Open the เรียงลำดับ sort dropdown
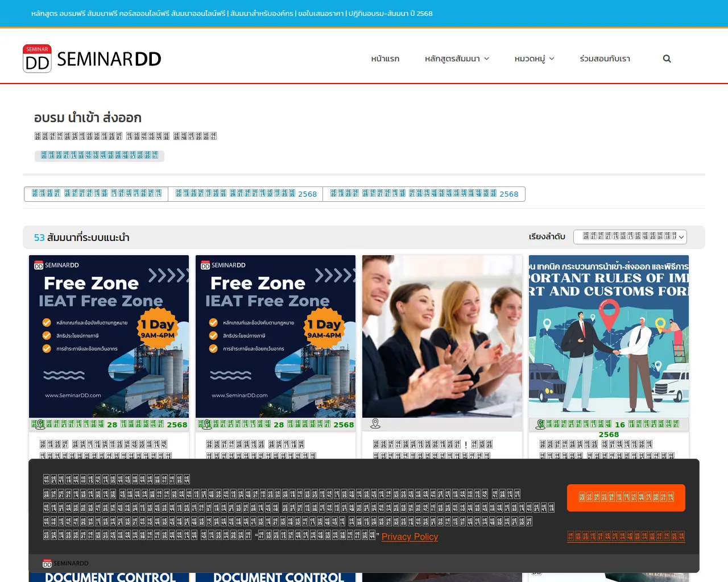 click(x=630, y=236)
